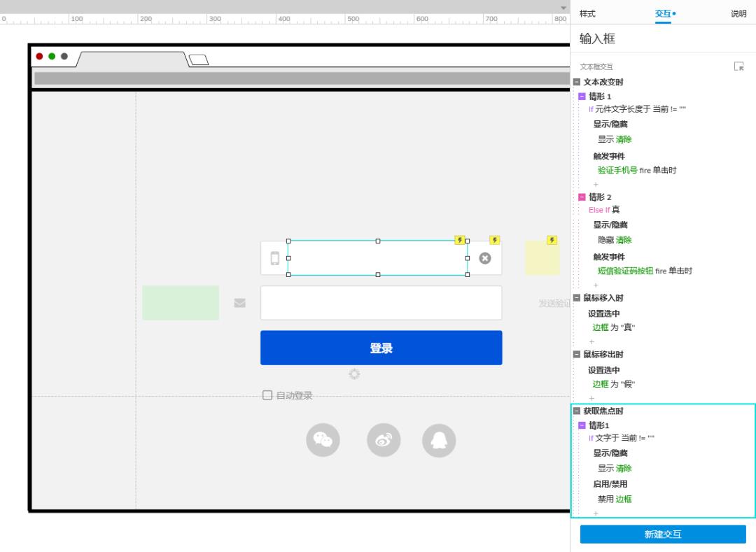Click plus under 禁用 边框
The height and width of the screenshot is (552, 756).
point(596,514)
